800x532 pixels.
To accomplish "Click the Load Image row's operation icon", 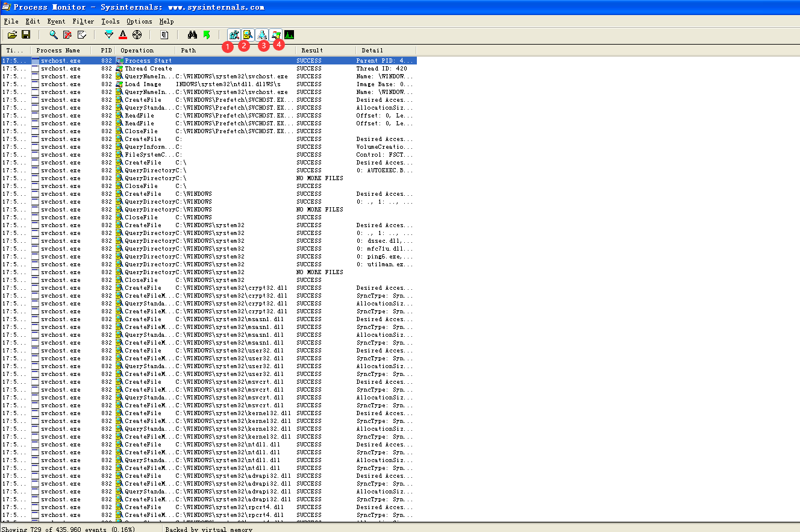I will [119, 84].
